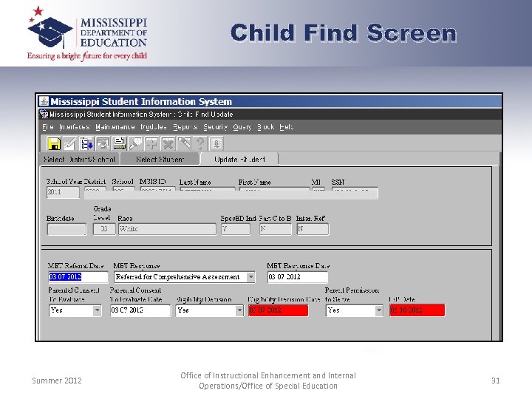Click the Part C to B field
Image resolution: width=532 pixels, height=399 pixels.
click(x=276, y=229)
